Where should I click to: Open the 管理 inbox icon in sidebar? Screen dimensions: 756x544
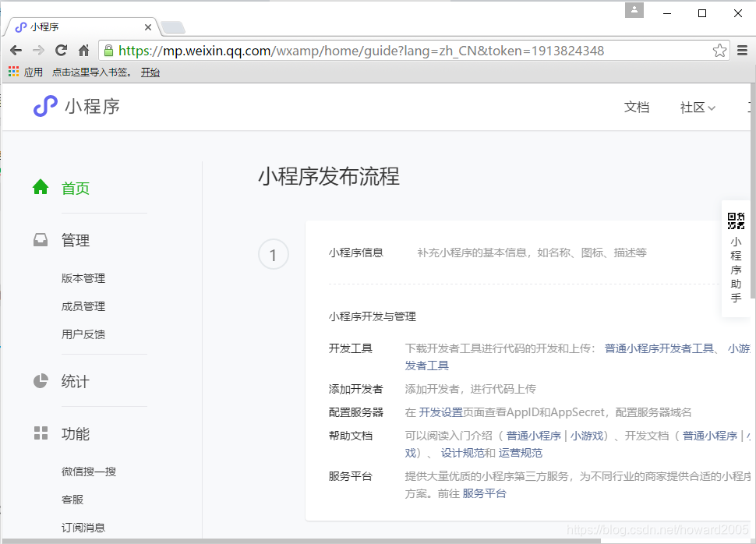40,240
